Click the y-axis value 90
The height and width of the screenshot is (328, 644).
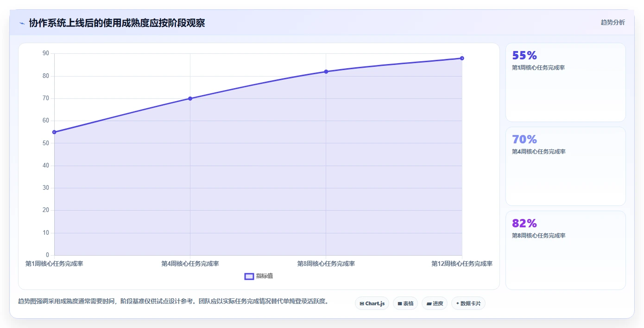point(46,53)
